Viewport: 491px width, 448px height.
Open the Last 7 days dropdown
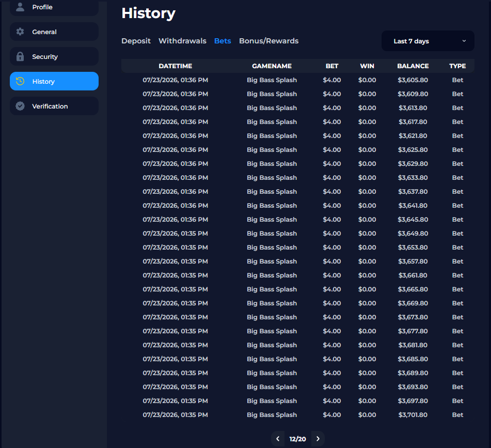427,41
